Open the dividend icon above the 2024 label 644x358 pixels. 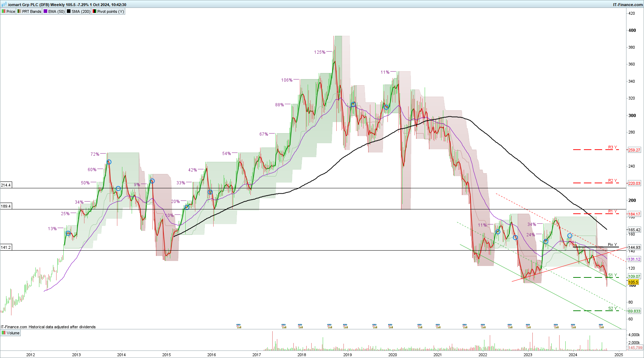[573, 326]
